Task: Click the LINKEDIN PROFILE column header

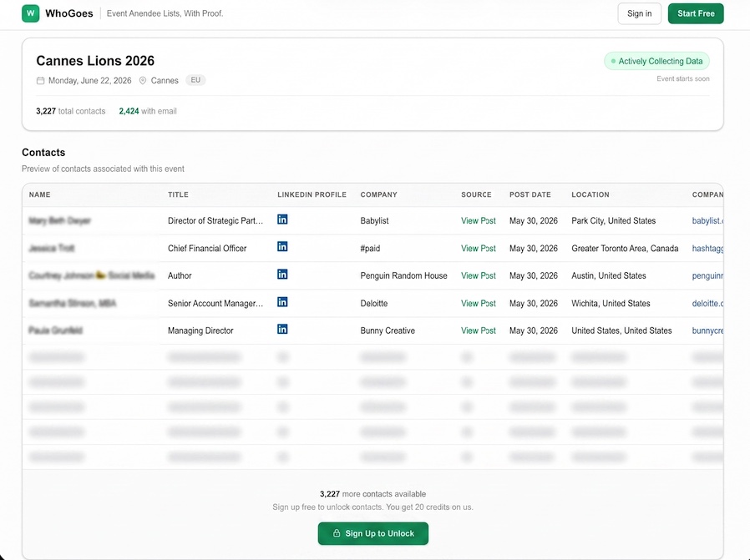Action: click(x=312, y=194)
